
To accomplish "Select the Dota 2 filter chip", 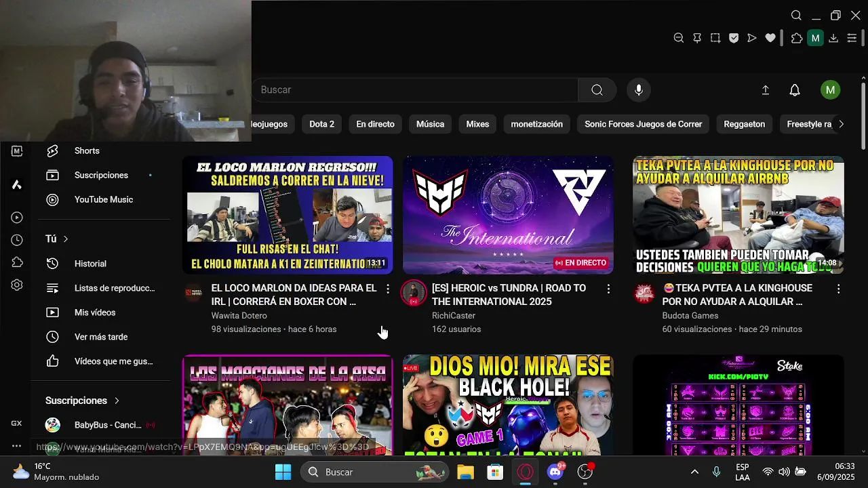I will (321, 124).
